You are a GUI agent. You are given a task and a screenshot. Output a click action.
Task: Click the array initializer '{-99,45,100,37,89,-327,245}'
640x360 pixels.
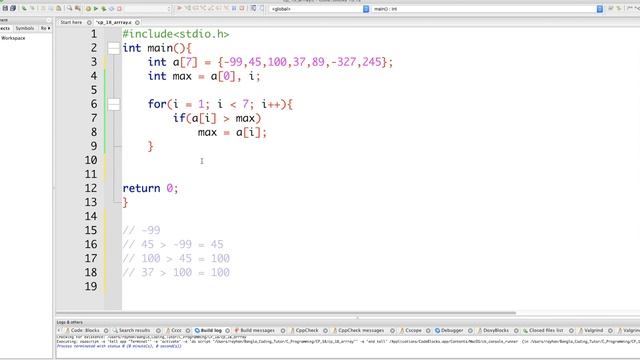point(302,62)
